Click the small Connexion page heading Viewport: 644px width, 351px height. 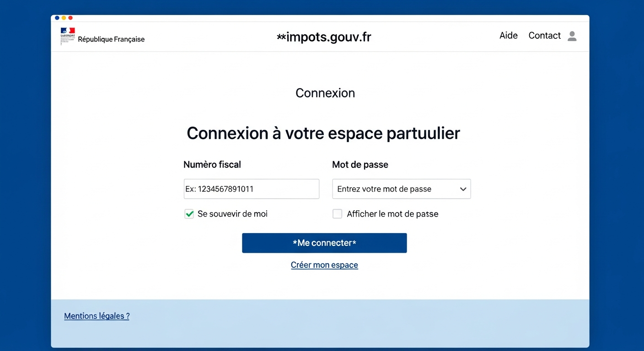point(325,93)
